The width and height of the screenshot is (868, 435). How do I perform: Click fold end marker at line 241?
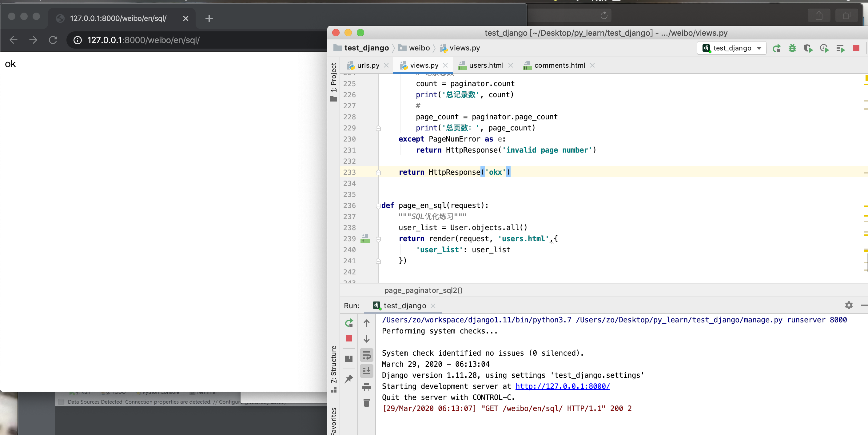(378, 261)
